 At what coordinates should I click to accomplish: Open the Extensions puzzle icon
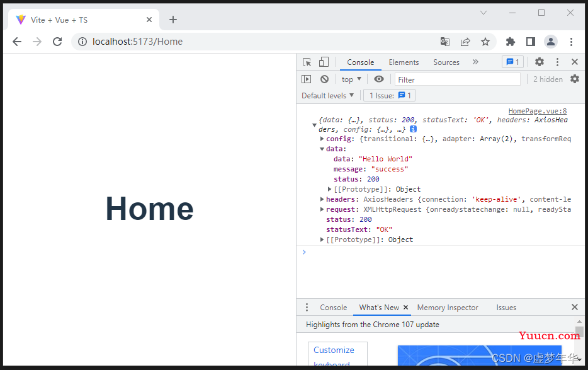pos(511,42)
